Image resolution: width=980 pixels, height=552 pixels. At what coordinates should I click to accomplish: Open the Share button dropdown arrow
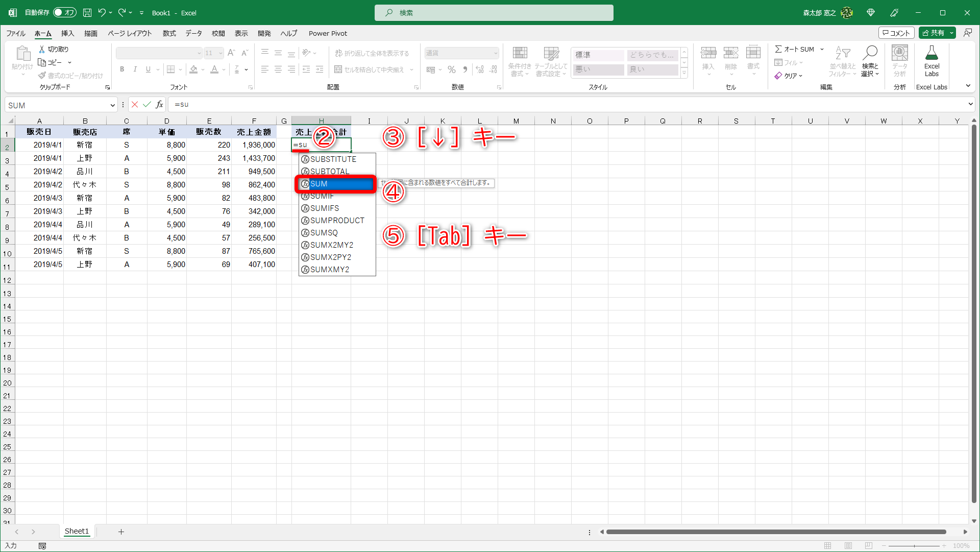(952, 33)
